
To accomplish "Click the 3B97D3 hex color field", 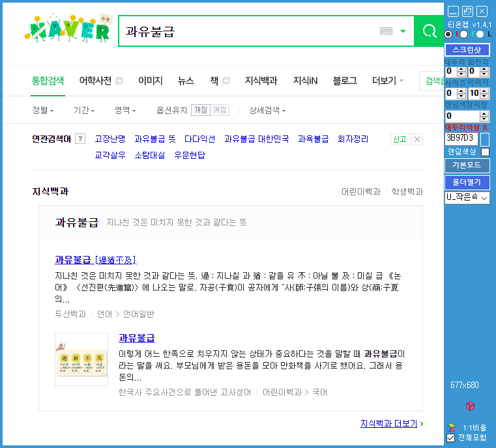I will pyautogui.click(x=461, y=139).
